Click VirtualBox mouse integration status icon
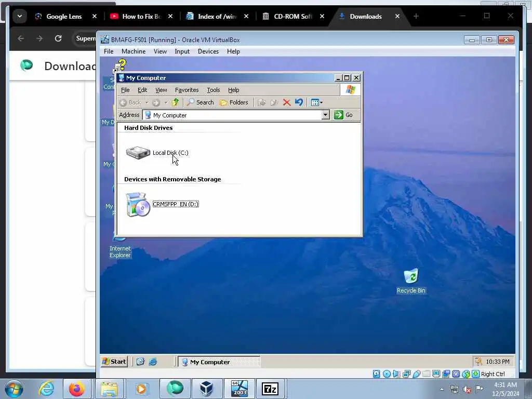The height and width of the screenshot is (399, 532). click(466, 374)
